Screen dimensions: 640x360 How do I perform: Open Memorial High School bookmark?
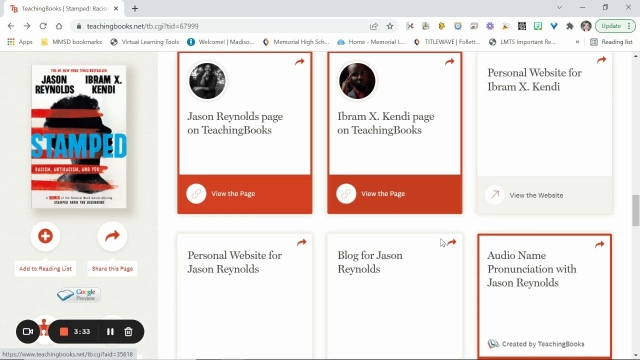click(x=296, y=42)
